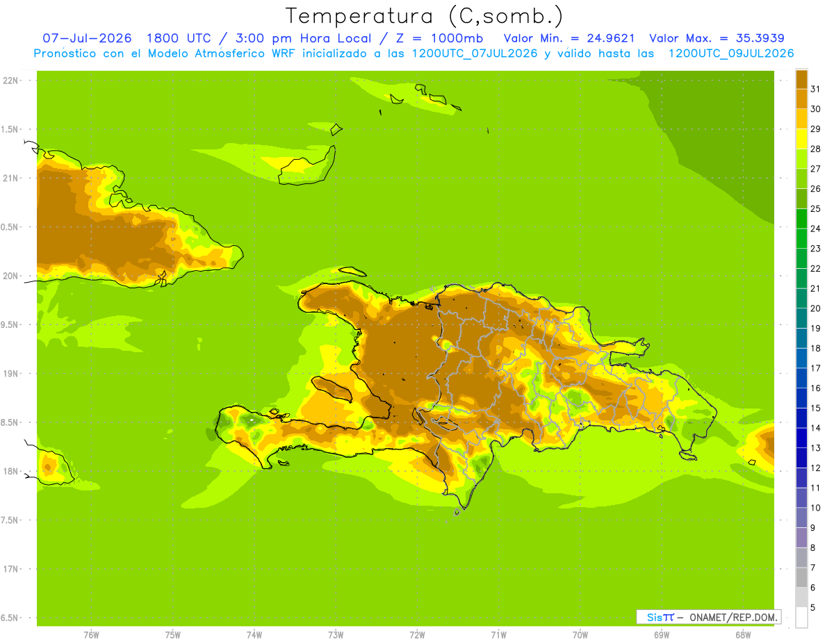Click the '20N' latitude axis label
Screen dimensions: 834x644
pyautogui.click(x=10, y=276)
